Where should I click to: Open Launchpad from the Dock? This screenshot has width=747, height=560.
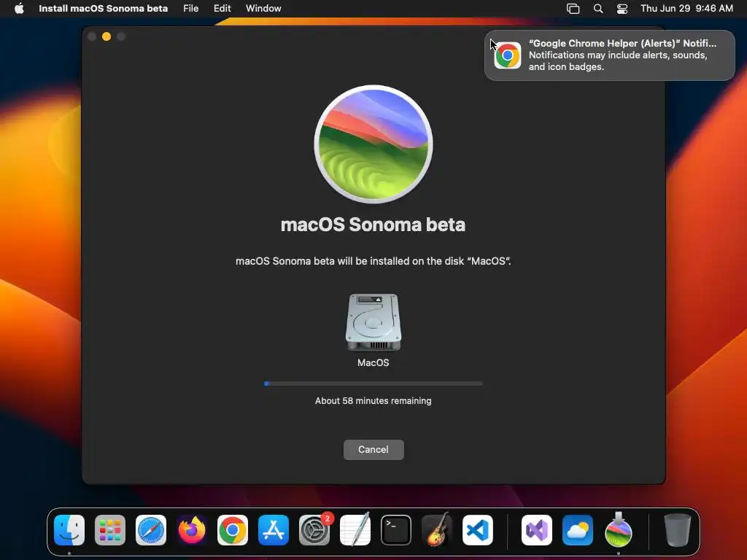[x=110, y=529]
